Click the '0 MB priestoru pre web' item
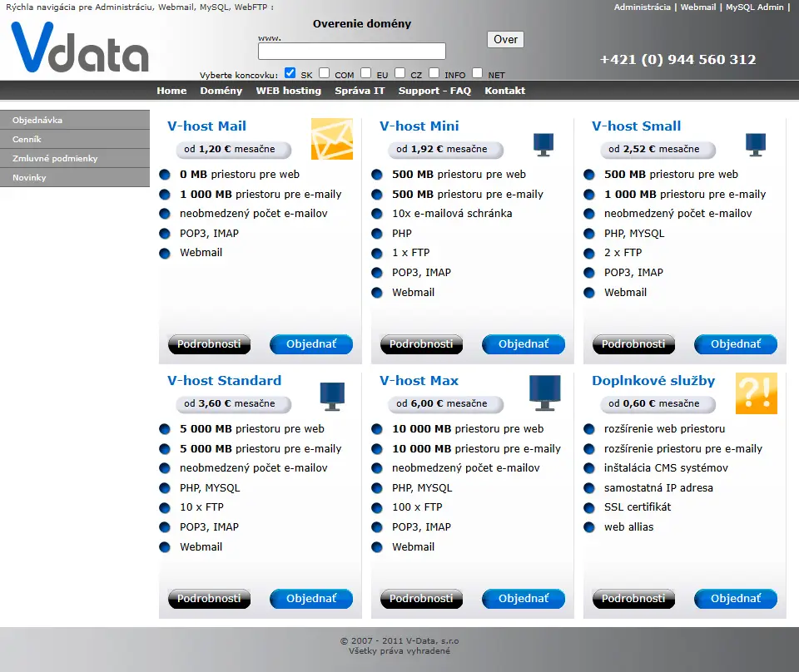The width and height of the screenshot is (799, 672). pos(240,174)
